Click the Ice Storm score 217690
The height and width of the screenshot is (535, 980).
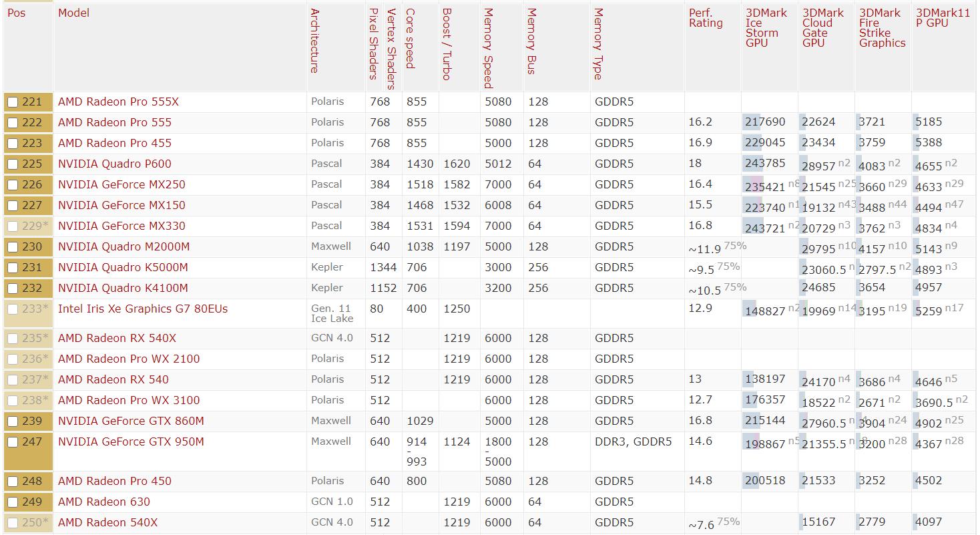(x=766, y=123)
